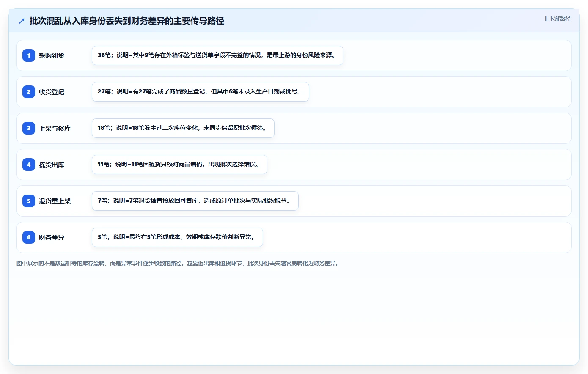Click the 拣货出库 step label
Viewport: 588px width, 374px height.
point(52,165)
